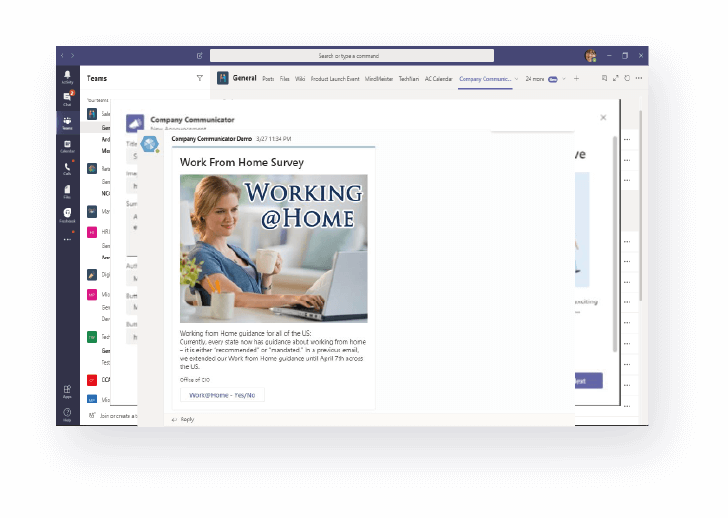Image resolution: width=728 pixels, height=518 pixels.
Task: Click Join or create a team link
Action: tap(118, 416)
